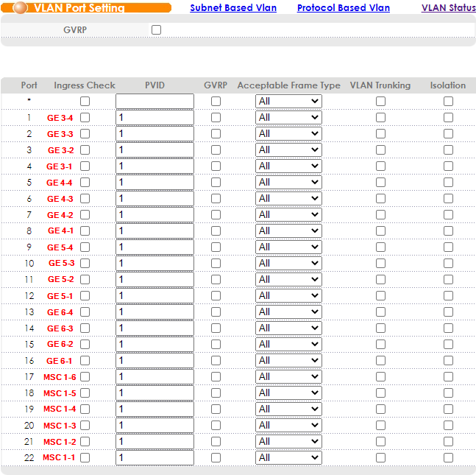476x475 pixels.
Task: Tick Ingress Check for port GE 3-4
Action: click(85, 118)
